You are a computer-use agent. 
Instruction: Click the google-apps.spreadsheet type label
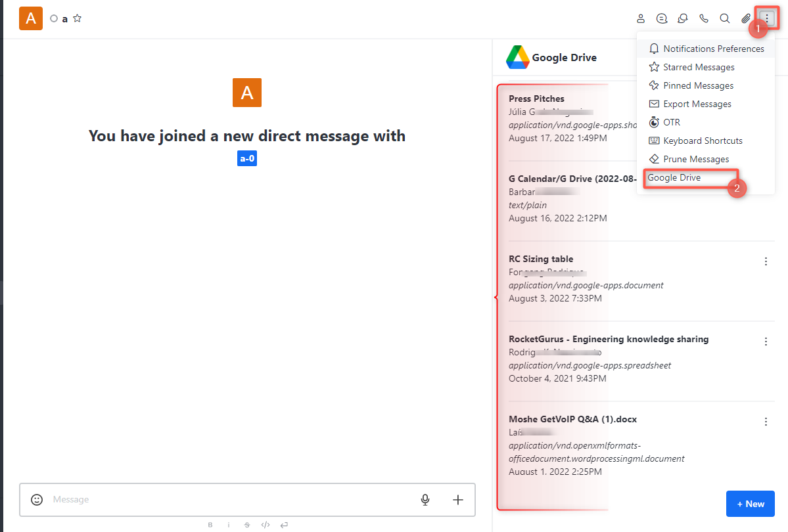pyautogui.click(x=590, y=365)
